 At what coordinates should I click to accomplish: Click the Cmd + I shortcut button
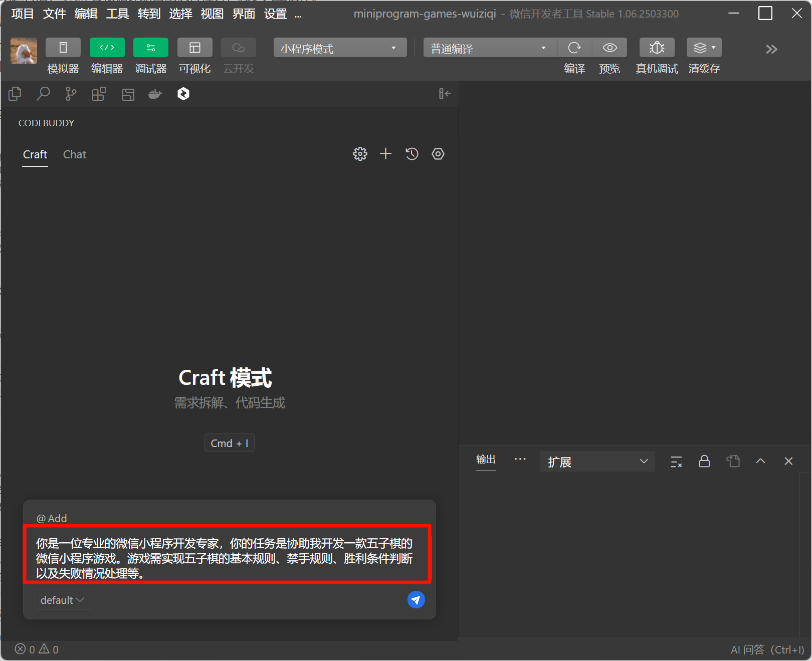click(x=229, y=443)
